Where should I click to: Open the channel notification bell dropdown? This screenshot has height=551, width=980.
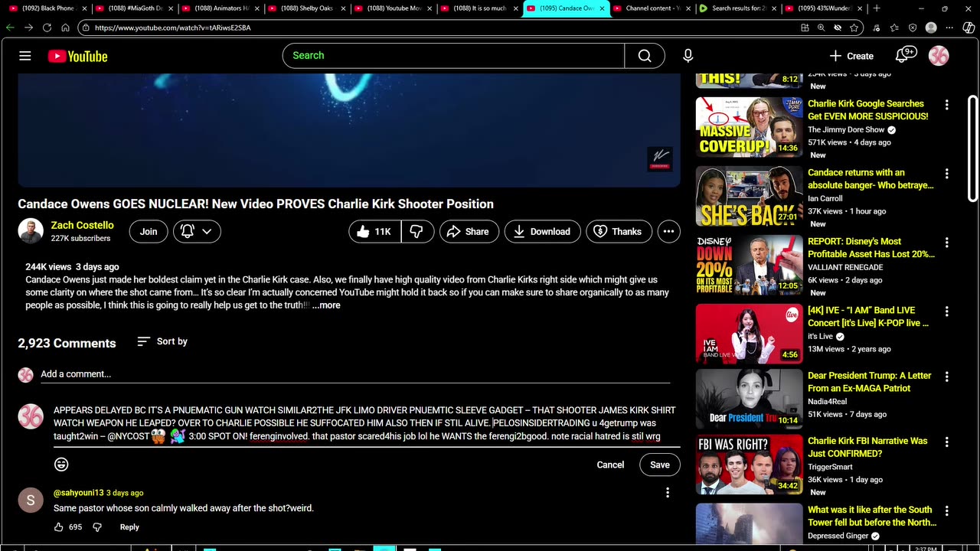click(x=197, y=231)
